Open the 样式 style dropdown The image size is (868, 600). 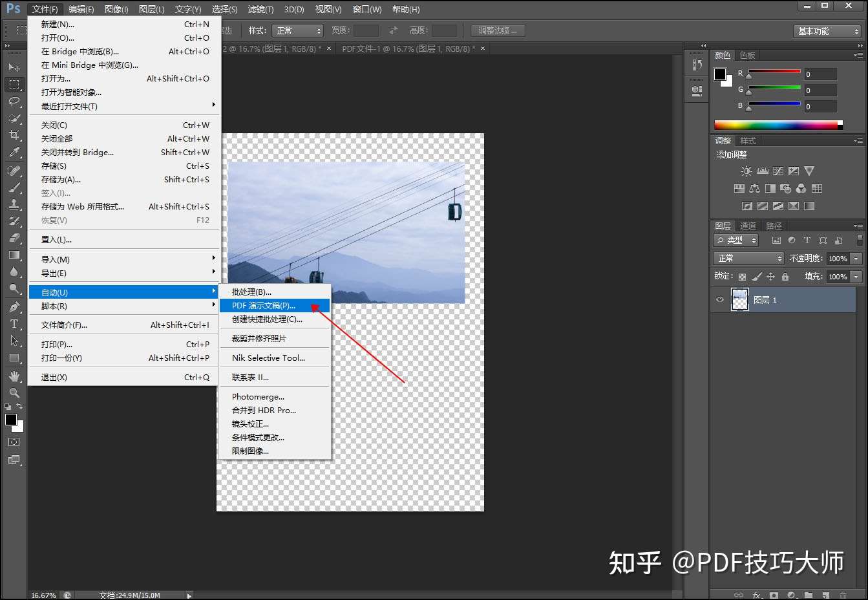point(297,30)
